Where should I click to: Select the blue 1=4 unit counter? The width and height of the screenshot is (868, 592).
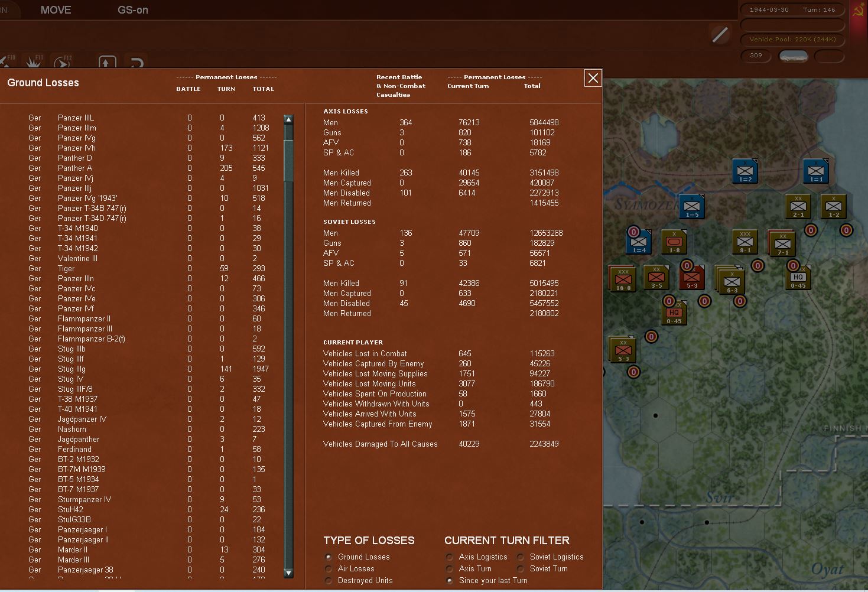(639, 242)
